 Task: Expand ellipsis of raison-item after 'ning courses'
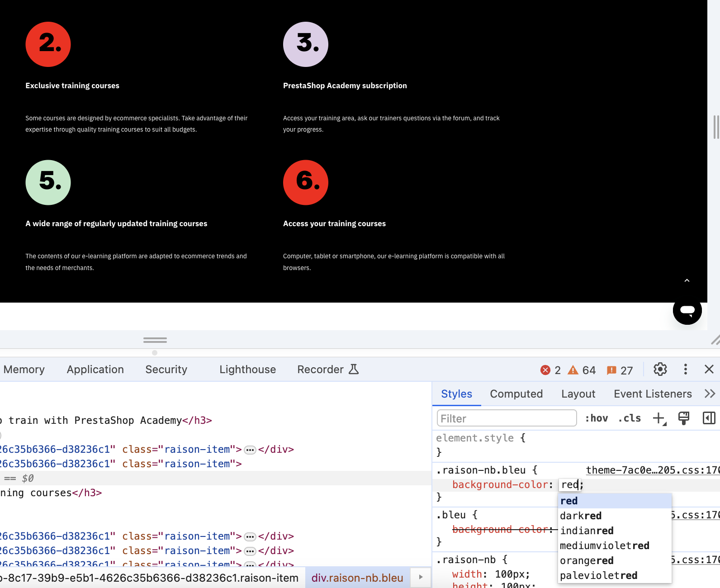point(250,536)
